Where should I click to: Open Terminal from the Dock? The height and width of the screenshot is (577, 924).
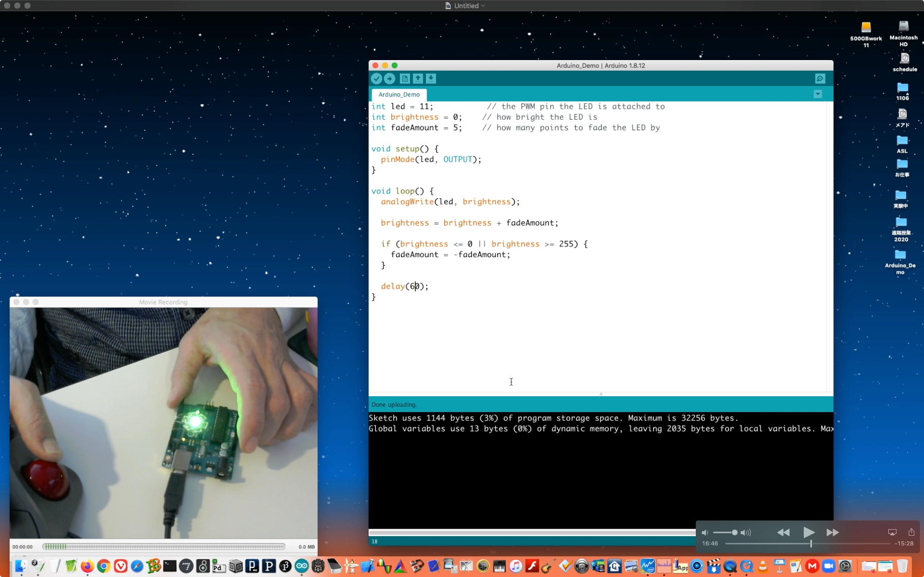tap(170, 566)
